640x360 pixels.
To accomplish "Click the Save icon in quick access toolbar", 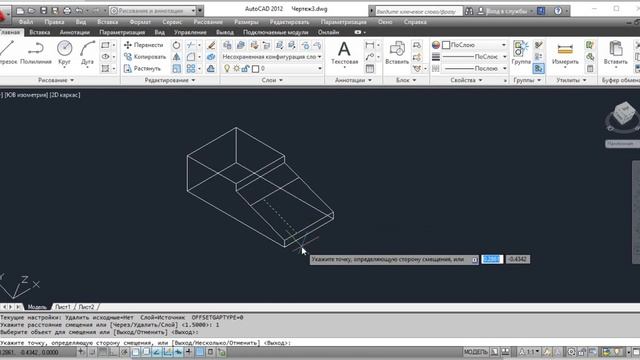I will pyautogui.click(x=44, y=11).
